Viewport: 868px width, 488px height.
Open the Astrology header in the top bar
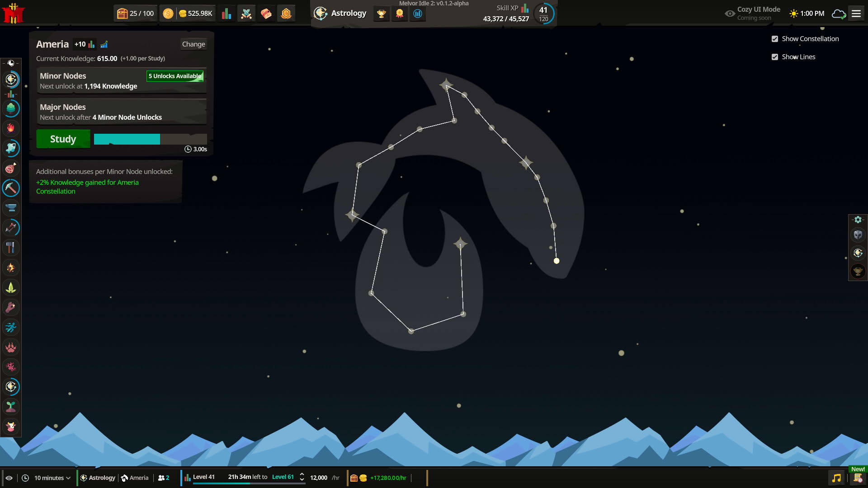(x=340, y=13)
